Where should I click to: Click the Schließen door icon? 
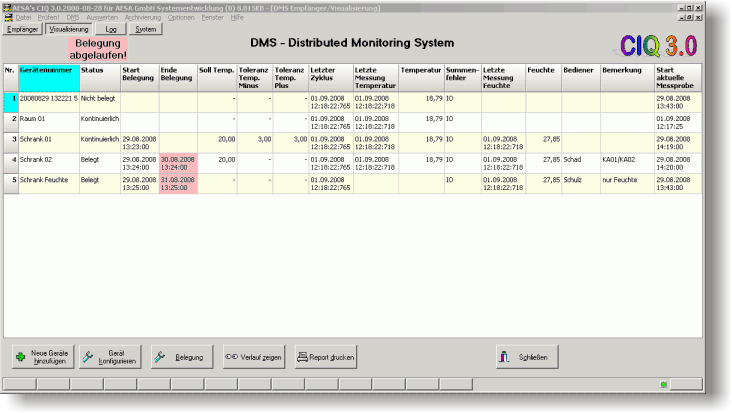click(505, 357)
